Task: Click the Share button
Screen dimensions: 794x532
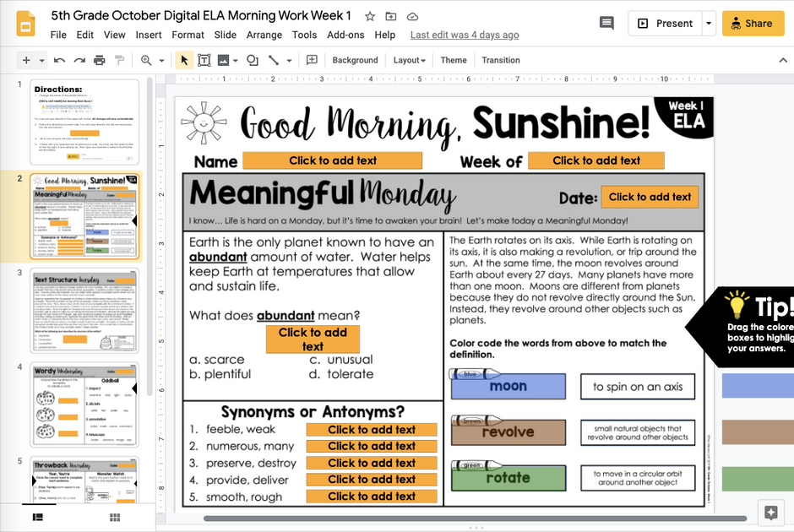Action: point(752,24)
